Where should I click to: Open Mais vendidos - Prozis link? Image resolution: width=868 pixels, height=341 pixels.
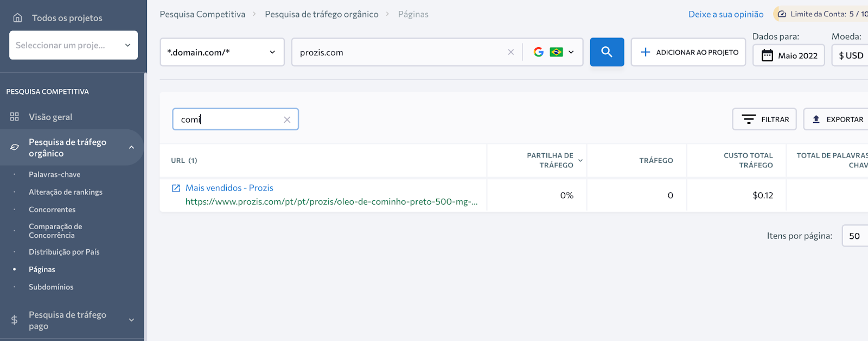(x=229, y=188)
